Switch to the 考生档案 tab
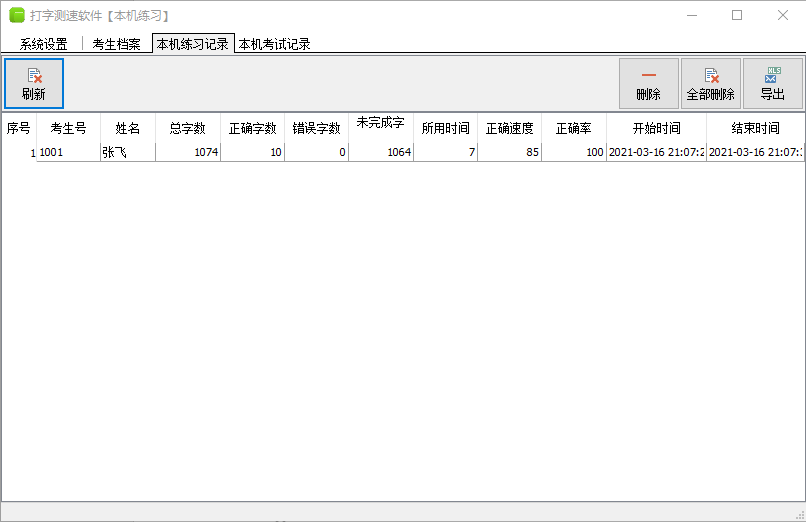The height and width of the screenshot is (522, 806). tap(116, 44)
